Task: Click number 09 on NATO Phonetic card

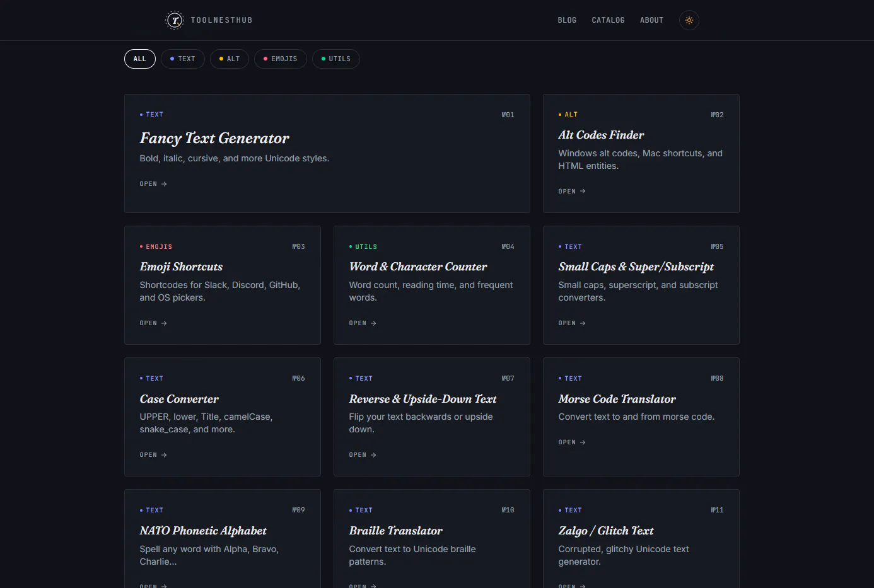Action: [299, 510]
